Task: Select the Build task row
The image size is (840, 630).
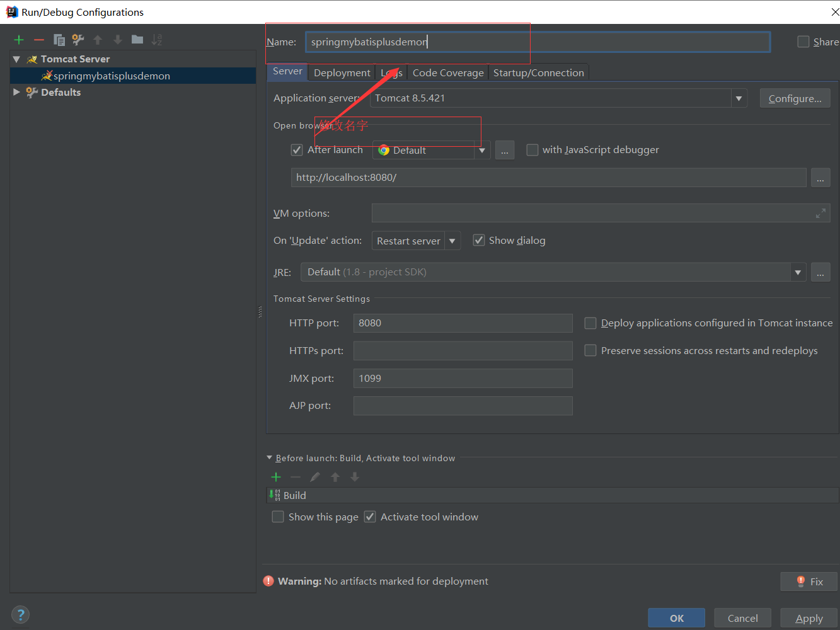Action: point(552,495)
